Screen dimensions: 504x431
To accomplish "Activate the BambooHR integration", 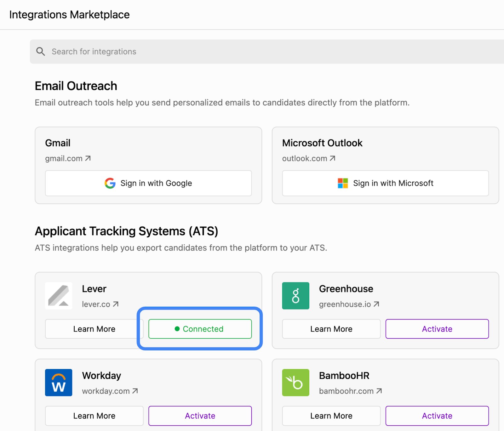I will point(437,416).
